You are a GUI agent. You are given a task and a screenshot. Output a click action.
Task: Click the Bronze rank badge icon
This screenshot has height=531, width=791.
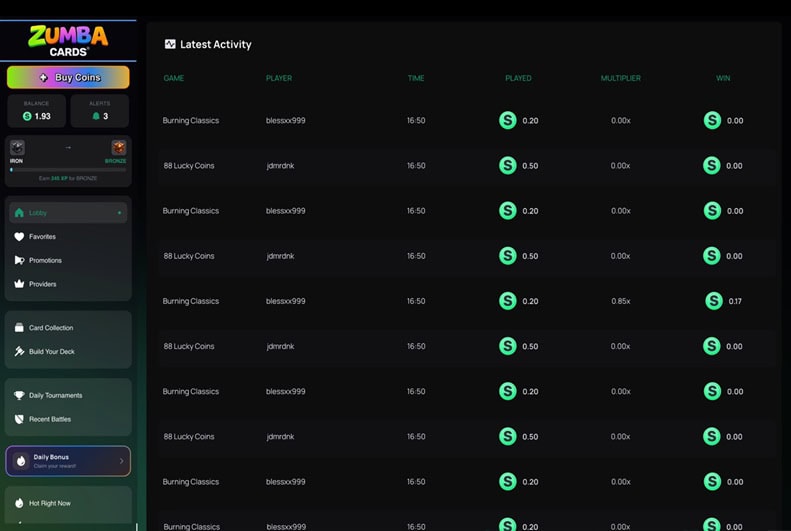coord(119,148)
